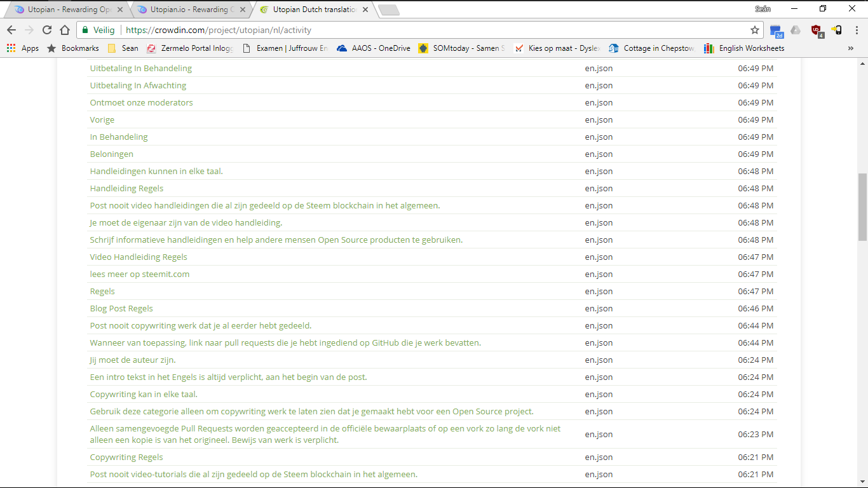
Task: Open the uBlock extension with badge 4
Action: click(x=817, y=30)
